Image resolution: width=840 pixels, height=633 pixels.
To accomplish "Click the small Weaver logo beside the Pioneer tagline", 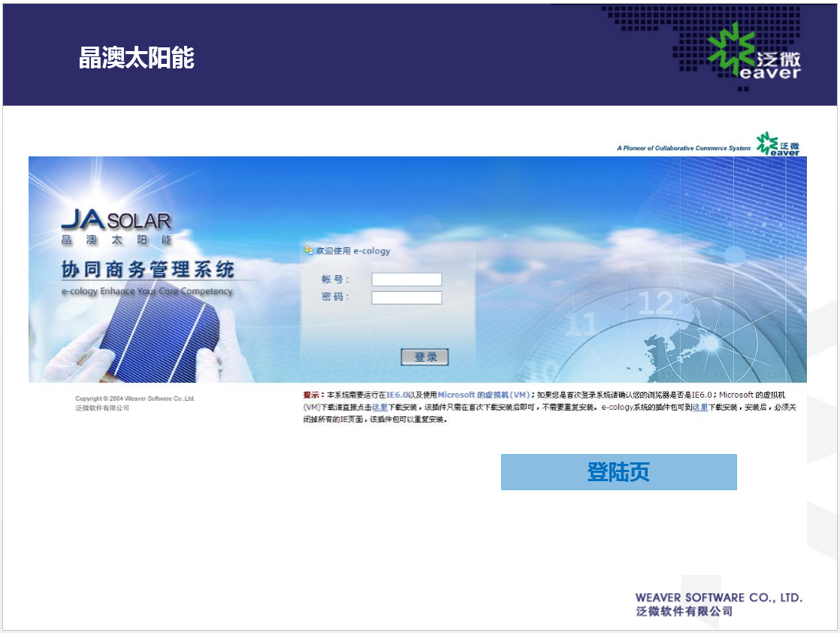I will tap(778, 144).
